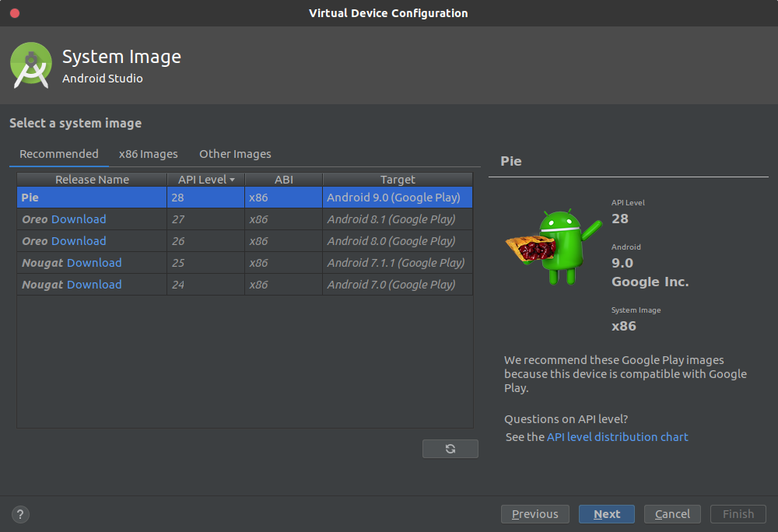
Task: Click the x86 ABI cell in Pie row
Action: pos(284,198)
